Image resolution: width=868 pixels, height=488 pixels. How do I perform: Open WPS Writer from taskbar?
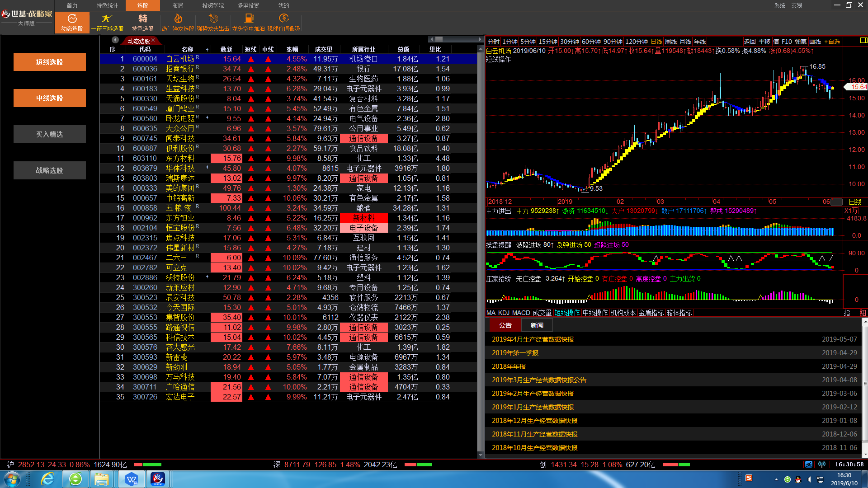coord(132,479)
